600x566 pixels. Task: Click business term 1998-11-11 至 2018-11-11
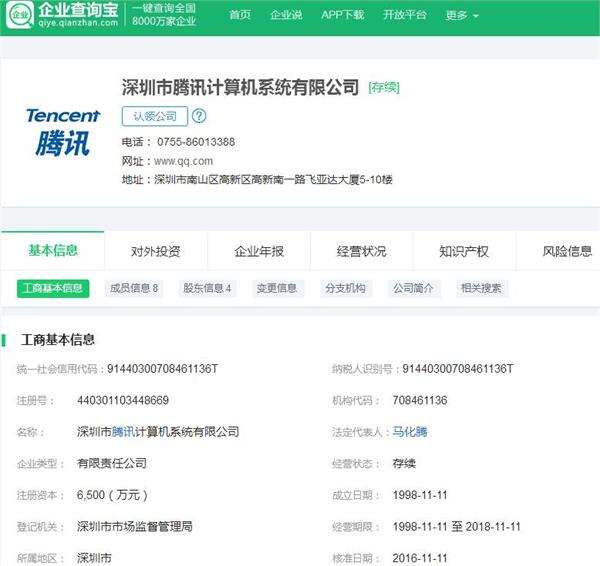[x=457, y=527]
